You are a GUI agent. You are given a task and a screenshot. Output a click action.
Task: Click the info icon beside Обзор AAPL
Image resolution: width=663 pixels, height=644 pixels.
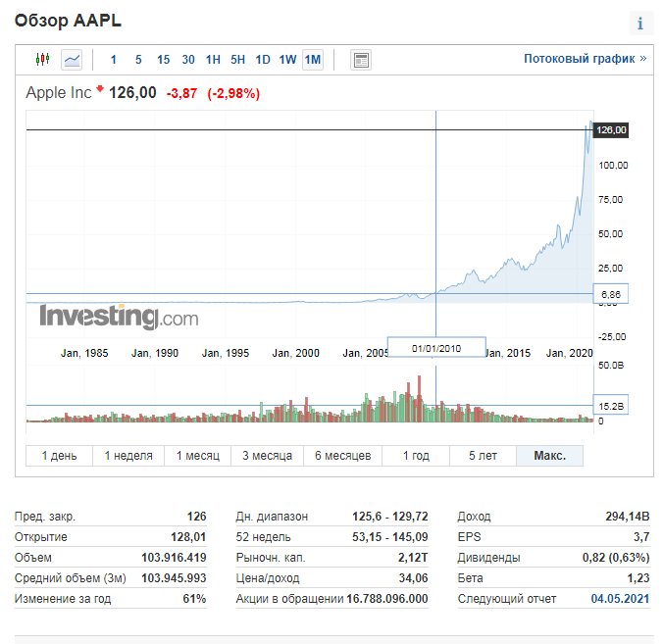point(640,24)
